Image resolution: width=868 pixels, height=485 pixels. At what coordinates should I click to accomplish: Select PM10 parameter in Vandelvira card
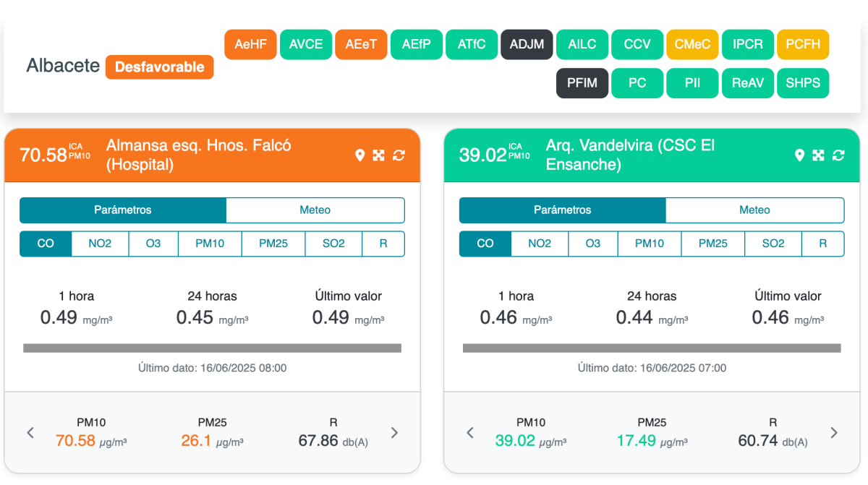coord(650,244)
